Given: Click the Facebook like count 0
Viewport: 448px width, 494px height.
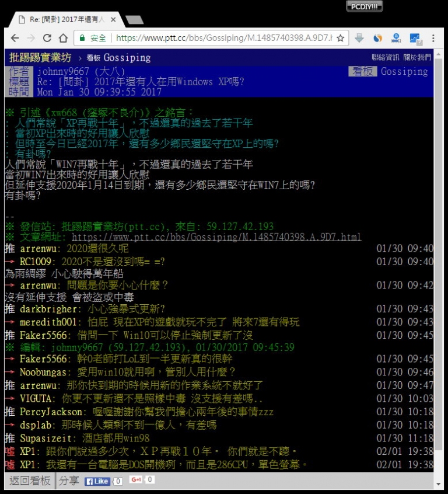Looking at the screenshot, I should click(x=118, y=481).
